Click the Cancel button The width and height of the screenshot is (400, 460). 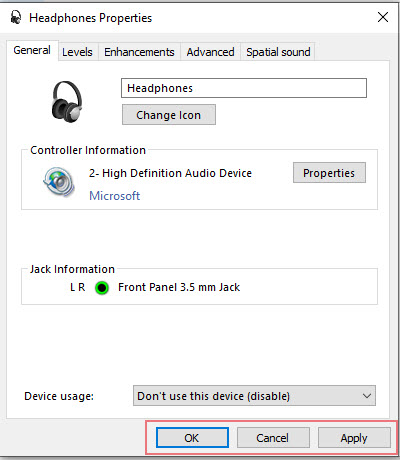click(x=273, y=438)
